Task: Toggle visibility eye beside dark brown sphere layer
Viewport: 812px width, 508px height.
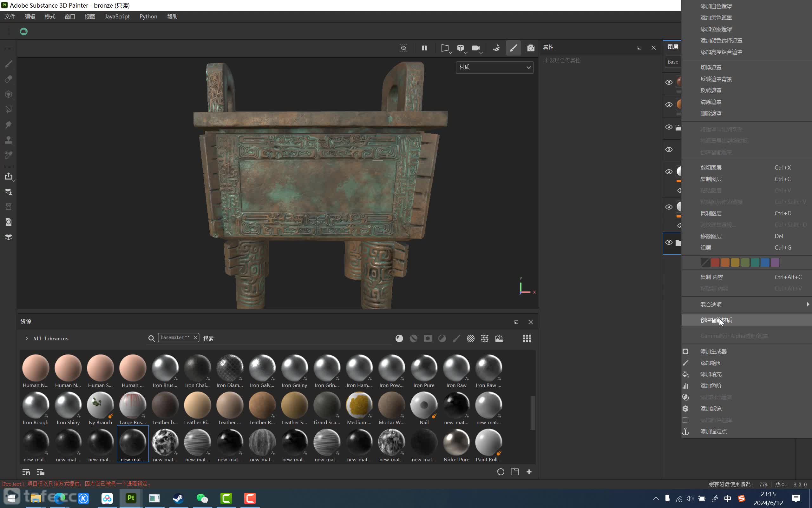Action: click(x=669, y=82)
